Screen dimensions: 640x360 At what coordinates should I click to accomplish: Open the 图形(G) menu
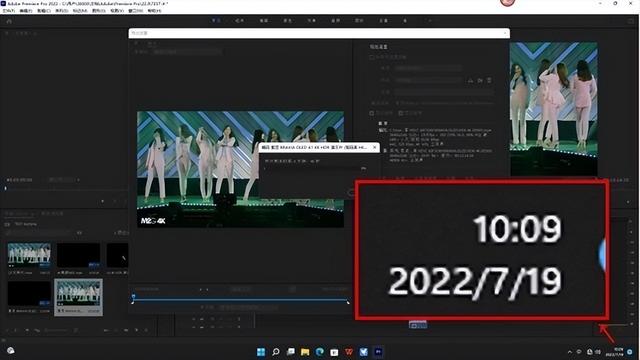click(98, 11)
